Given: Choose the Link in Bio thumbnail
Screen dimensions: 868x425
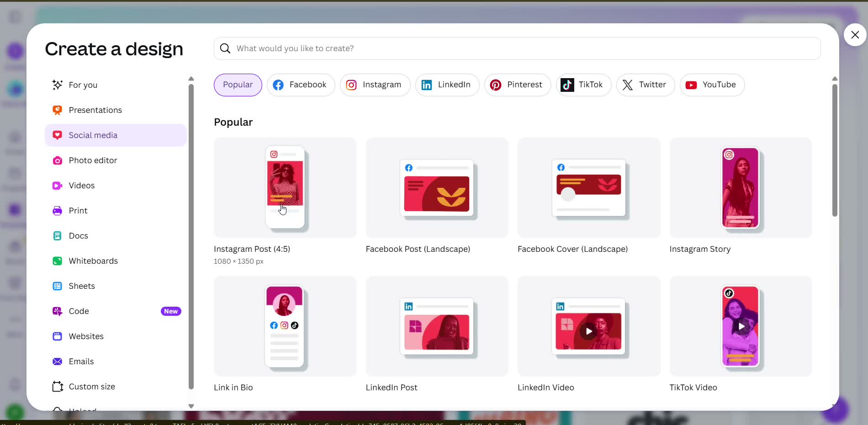Looking at the screenshot, I should [x=285, y=326].
